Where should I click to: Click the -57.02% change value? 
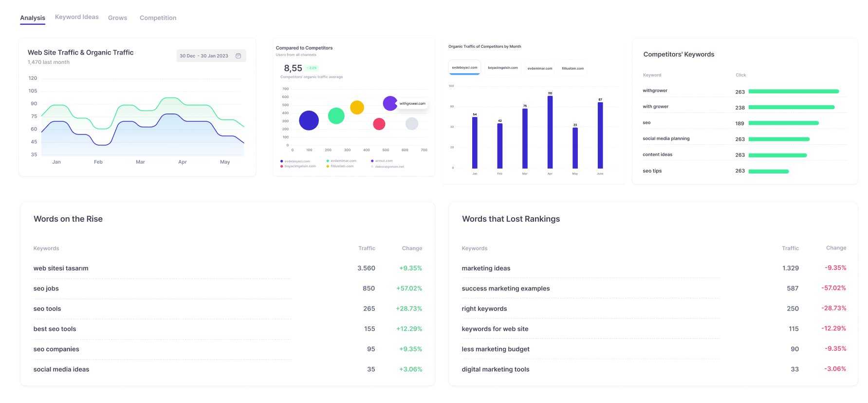pyautogui.click(x=833, y=288)
